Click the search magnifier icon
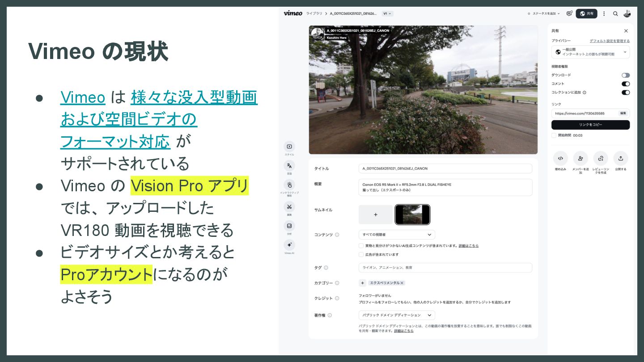Viewport: 644px width, 362px height. [x=615, y=13]
